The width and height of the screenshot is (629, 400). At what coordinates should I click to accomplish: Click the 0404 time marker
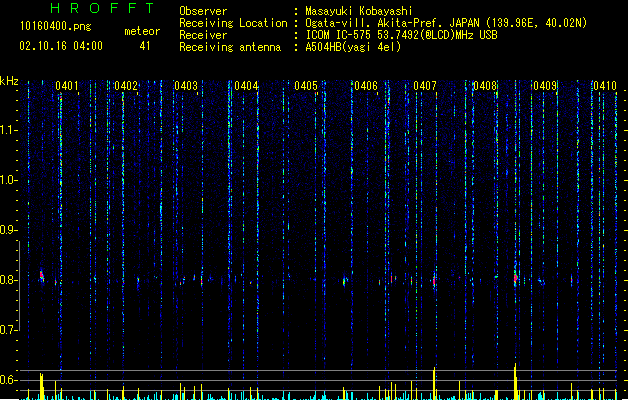tap(246, 86)
